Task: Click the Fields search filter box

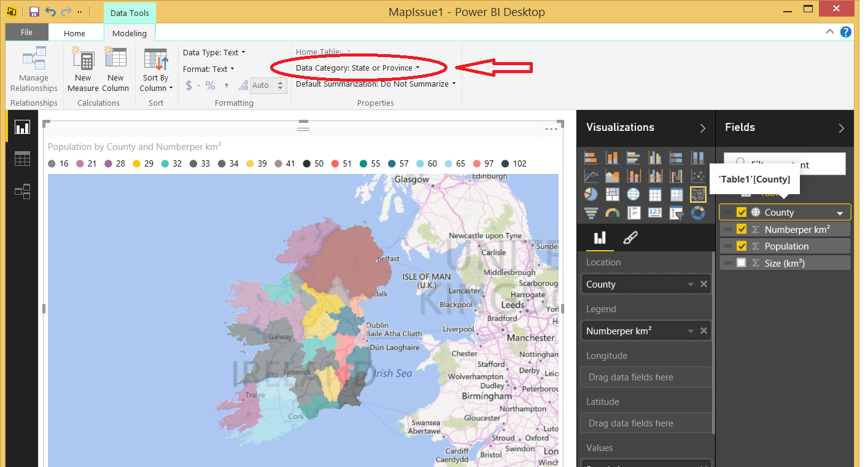Action: (785, 163)
